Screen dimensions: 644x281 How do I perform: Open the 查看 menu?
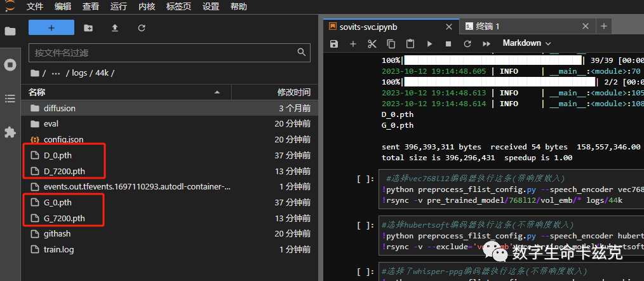(90, 6)
